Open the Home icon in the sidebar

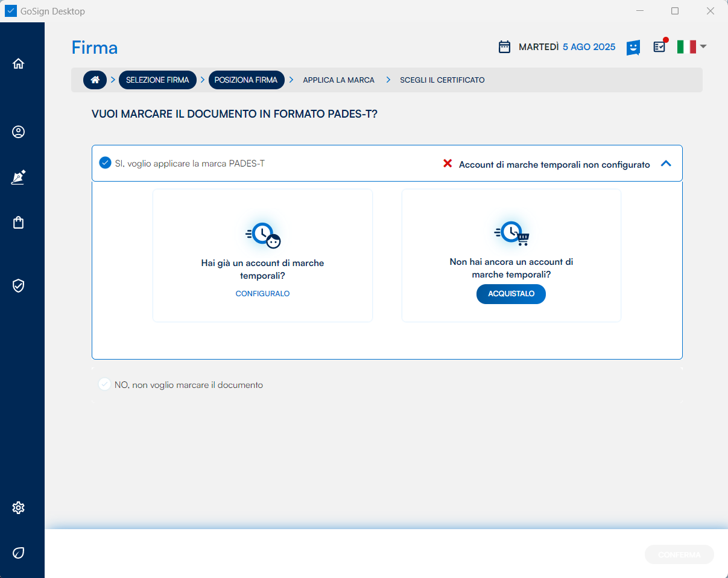(x=19, y=63)
